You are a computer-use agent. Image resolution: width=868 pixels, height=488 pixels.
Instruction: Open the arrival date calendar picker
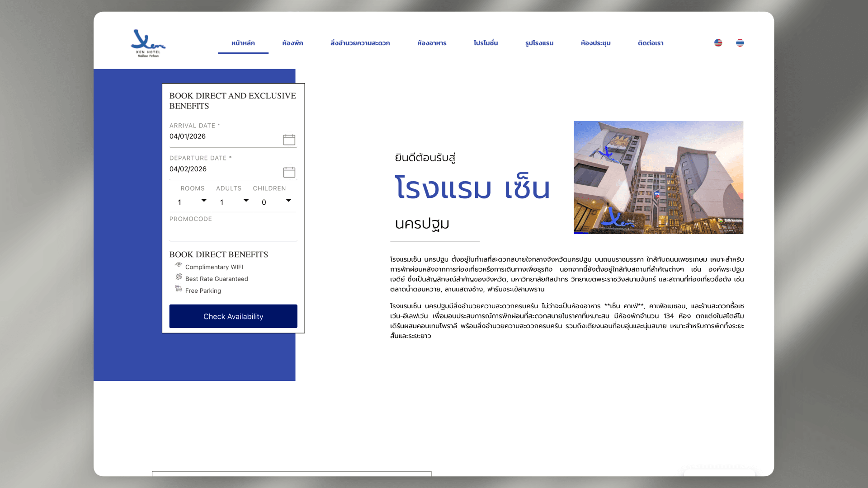(x=288, y=140)
